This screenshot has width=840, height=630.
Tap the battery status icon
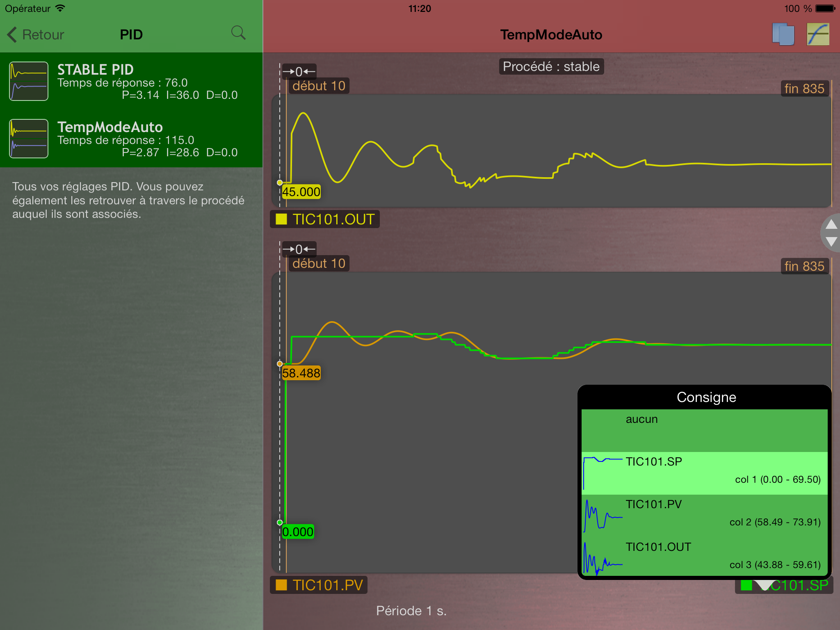[x=825, y=8]
